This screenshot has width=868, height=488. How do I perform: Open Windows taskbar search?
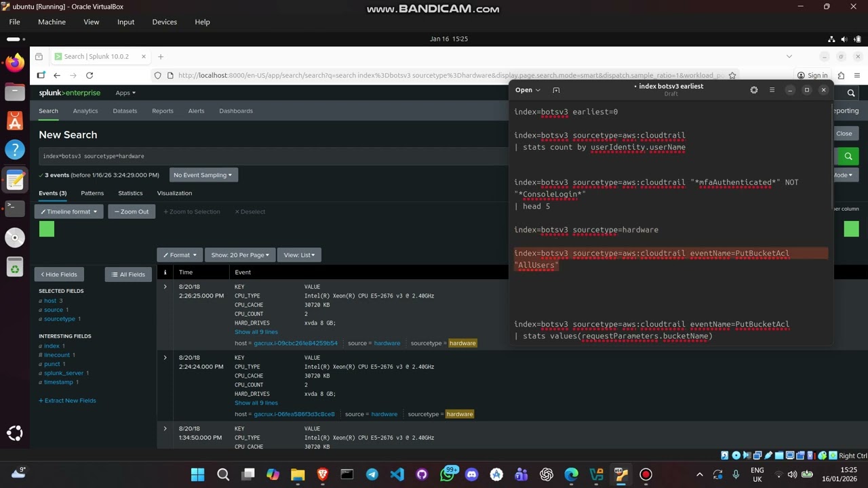pos(223,474)
